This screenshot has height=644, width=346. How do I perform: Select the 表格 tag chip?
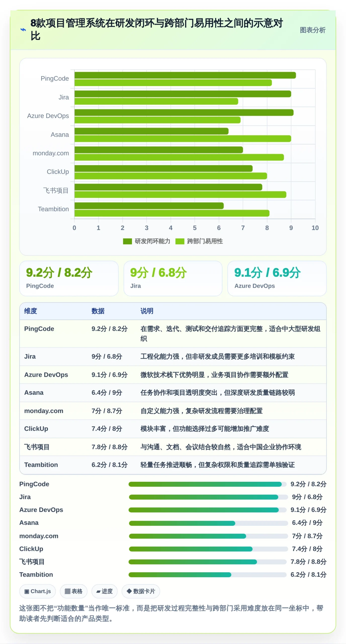click(73, 591)
